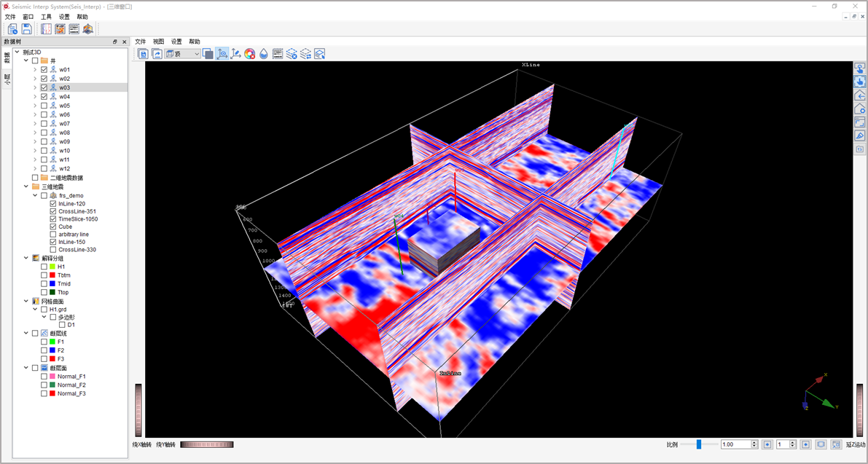
Task: Enable the CrossLine-330 checkbox
Action: pos(53,250)
